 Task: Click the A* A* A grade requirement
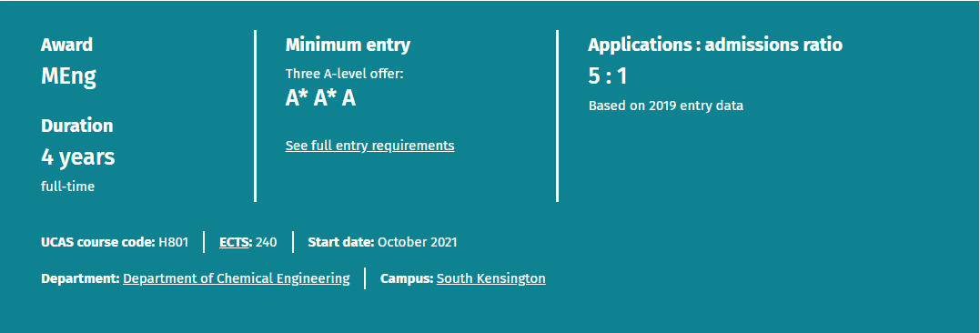(x=320, y=98)
